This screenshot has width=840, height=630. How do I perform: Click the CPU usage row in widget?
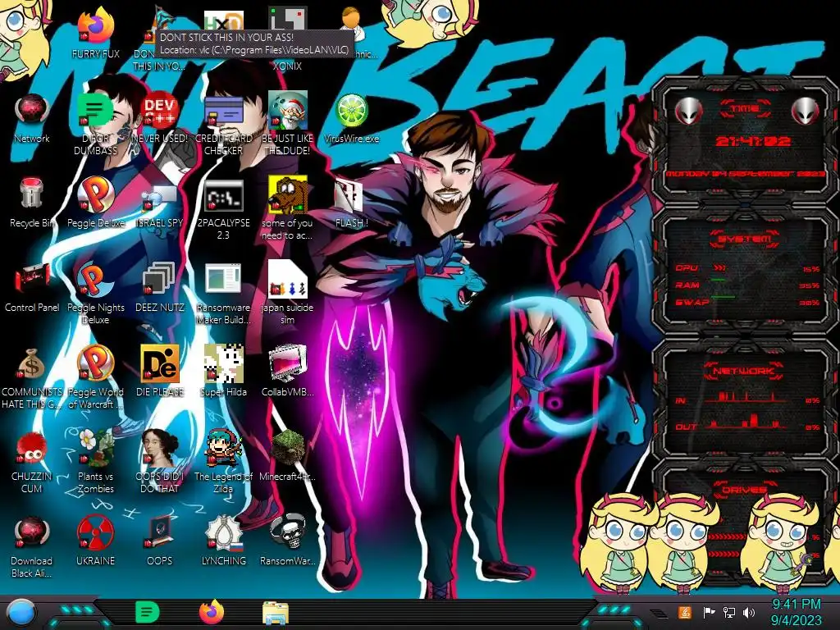point(747,268)
